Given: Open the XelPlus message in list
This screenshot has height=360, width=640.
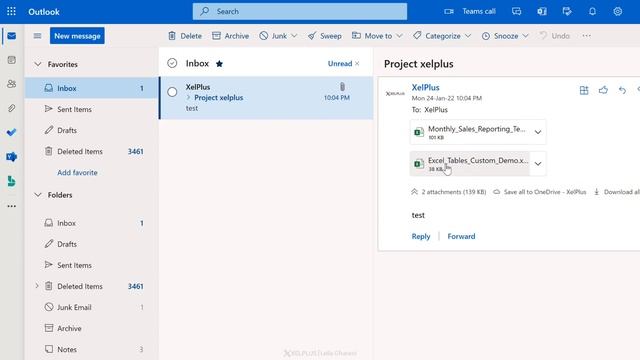Looking at the screenshot, I should (266, 98).
